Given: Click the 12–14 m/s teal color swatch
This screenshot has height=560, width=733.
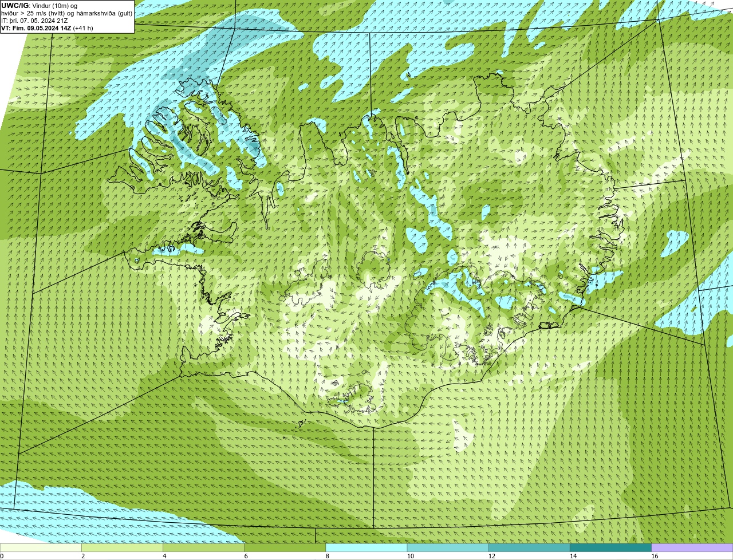Looking at the screenshot, I should (x=529, y=547).
